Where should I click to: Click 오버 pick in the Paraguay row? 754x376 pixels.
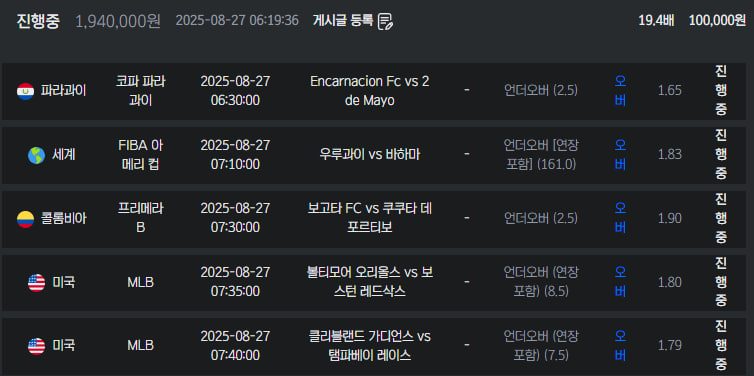coord(620,91)
